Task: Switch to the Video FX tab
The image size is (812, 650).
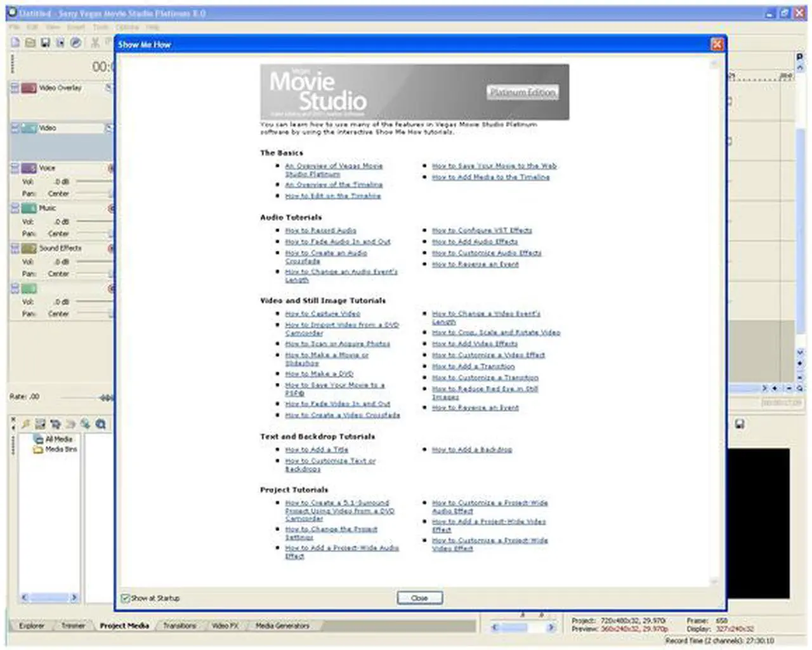Action: click(x=225, y=626)
